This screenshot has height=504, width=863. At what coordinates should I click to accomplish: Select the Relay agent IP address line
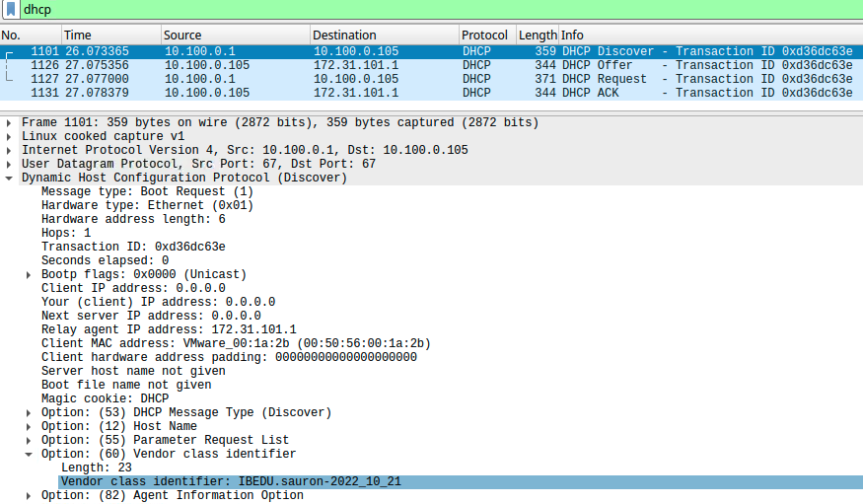(x=169, y=330)
